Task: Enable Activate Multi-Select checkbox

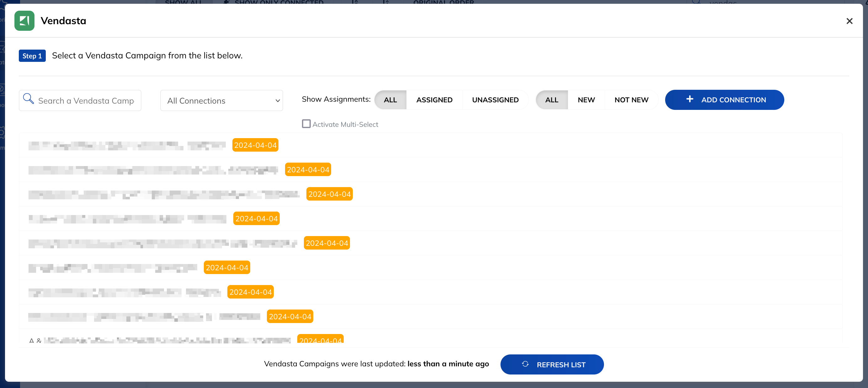Action: (306, 124)
